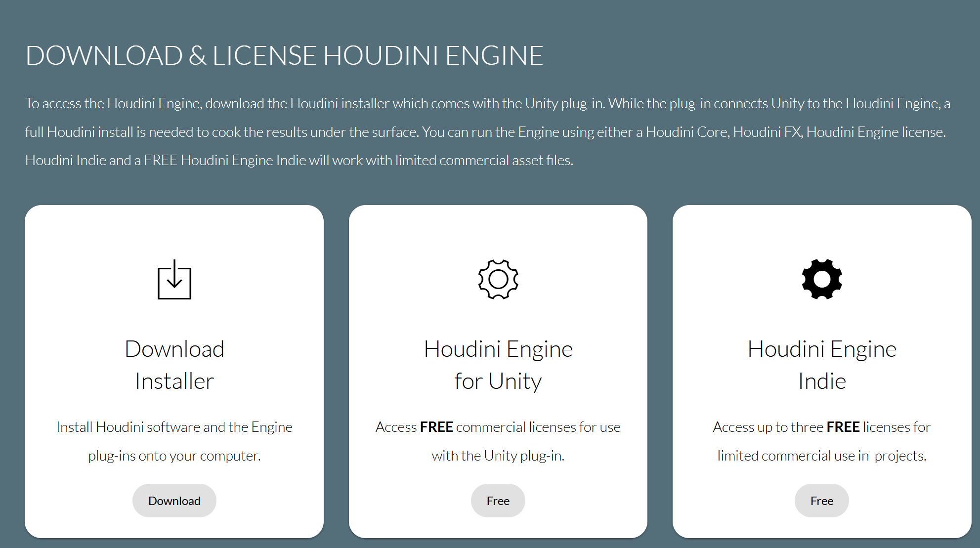Select the outlined gear icon for Houdini Engine for Unity
The width and height of the screenshot is (980, 548).
coord(498,279)
